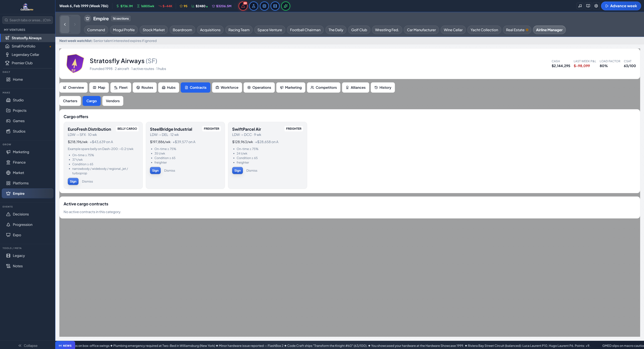Open the alerts icon with 20 badge
This screenshot has height=349, width=644.
point(243,6)
